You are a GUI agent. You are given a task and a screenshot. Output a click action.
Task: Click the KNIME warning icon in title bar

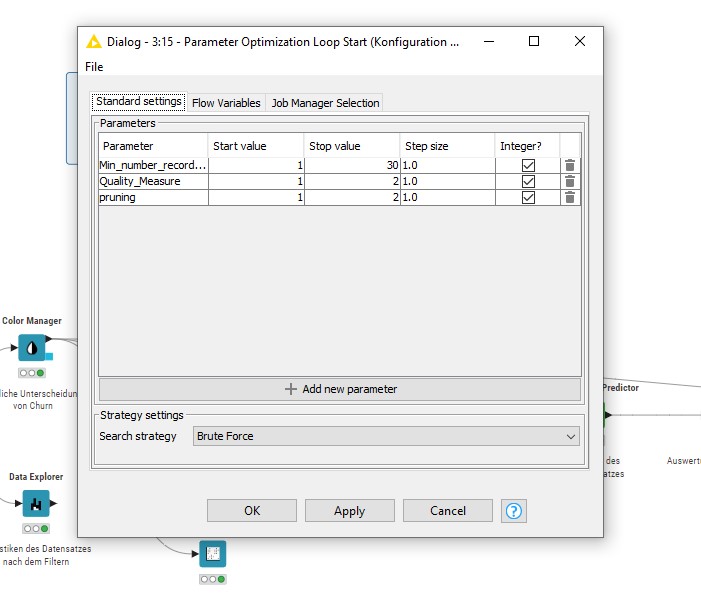[x=93, y=42]
